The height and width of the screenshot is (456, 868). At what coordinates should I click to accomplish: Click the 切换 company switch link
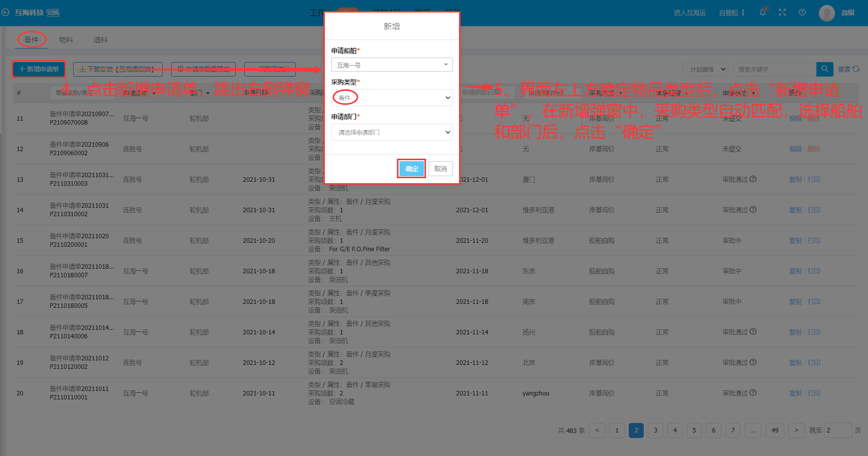coord(53,13)
